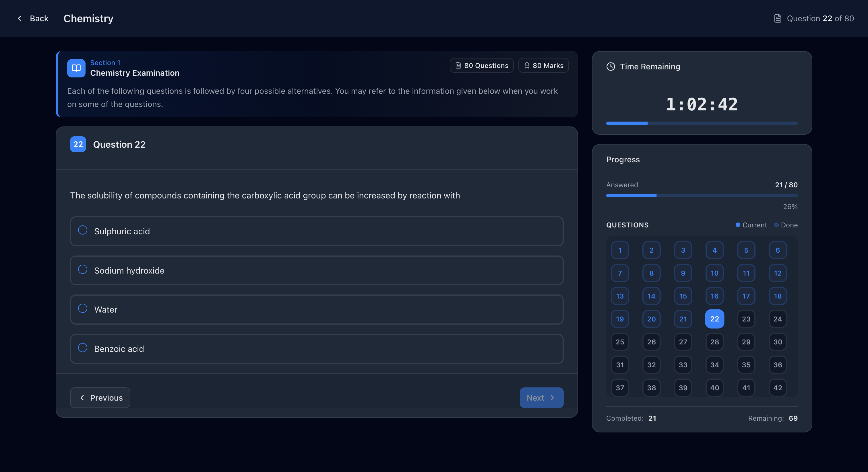
Task: Click the time remaining progress bar
Action: (702, 123)
